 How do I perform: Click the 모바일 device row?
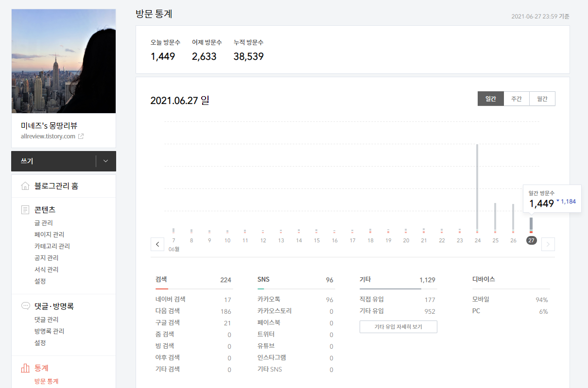[x=510, y=300]
